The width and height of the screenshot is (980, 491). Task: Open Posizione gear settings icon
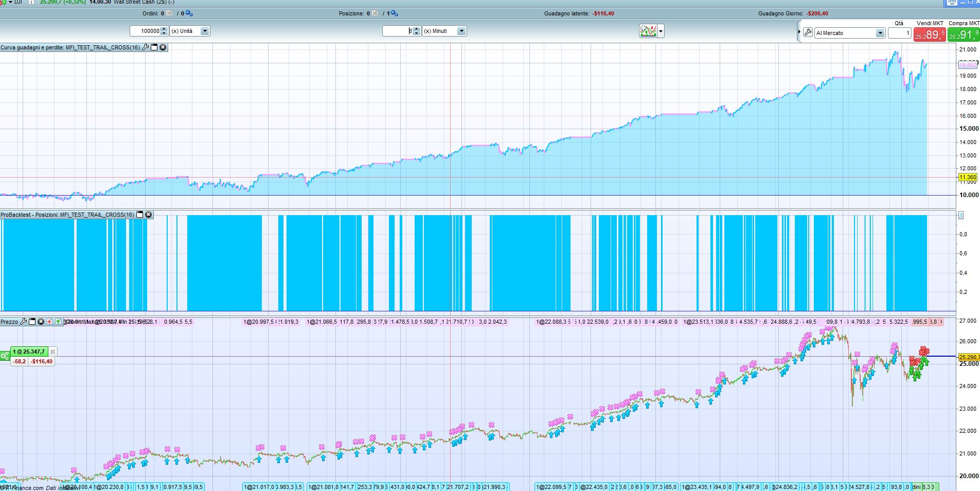[x=394, y=13]
